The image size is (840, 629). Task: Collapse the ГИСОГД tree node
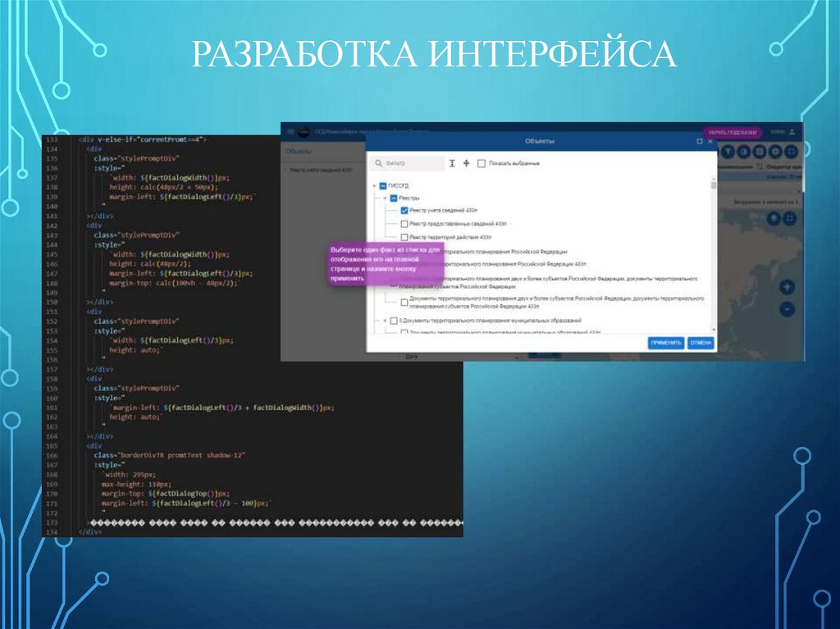coord(374,186)
